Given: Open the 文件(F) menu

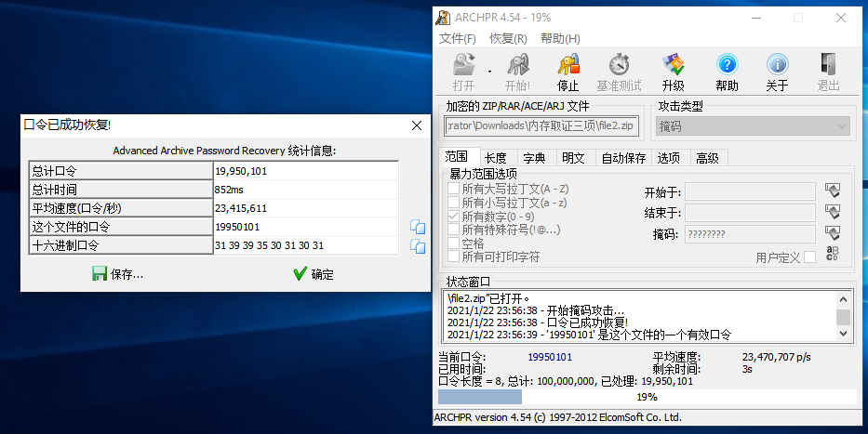Looking at the screenshot, I should pyautogui.click(x=457, y=39).
